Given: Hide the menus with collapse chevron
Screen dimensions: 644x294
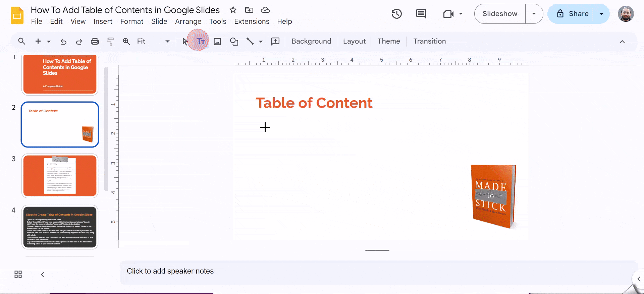Looking at the screenshot, I should click(x=622, y=42).
